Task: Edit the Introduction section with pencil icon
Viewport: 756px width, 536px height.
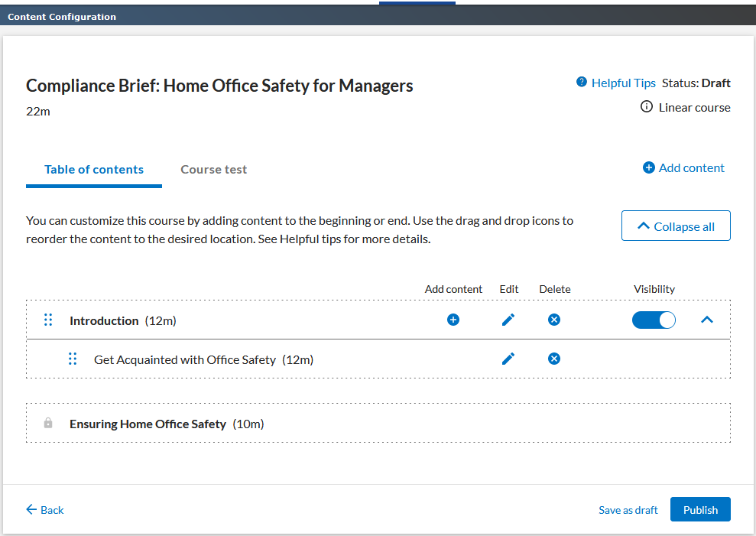Action: pyautogui.click(x=508, y=320)
